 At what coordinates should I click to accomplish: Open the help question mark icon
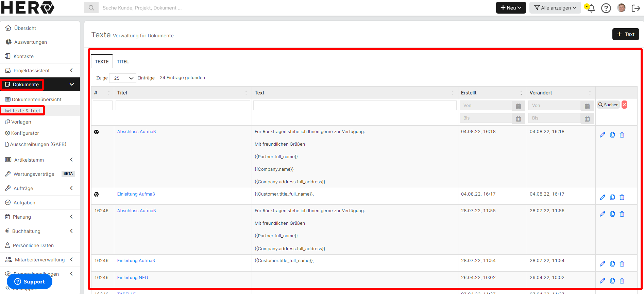tap(606, 8)
